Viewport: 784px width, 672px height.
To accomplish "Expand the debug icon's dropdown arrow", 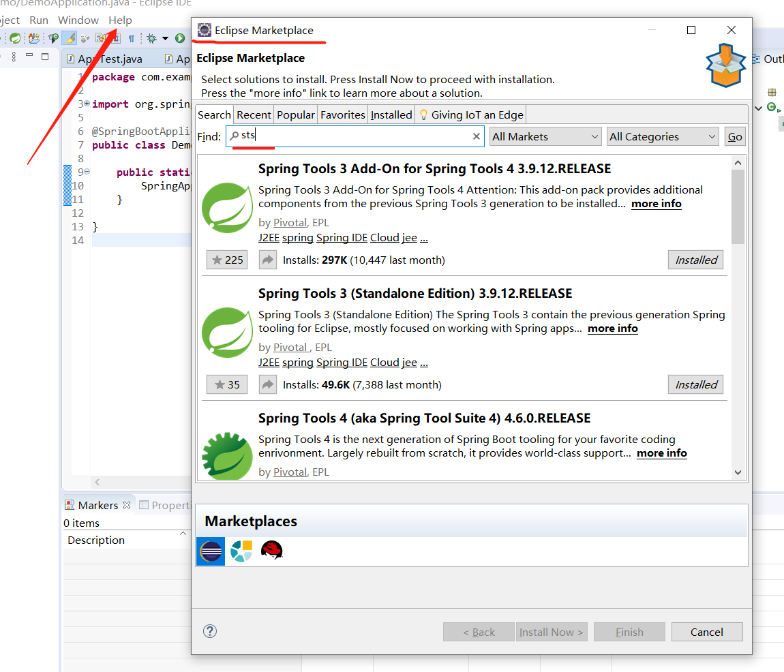I will [165, 38].
